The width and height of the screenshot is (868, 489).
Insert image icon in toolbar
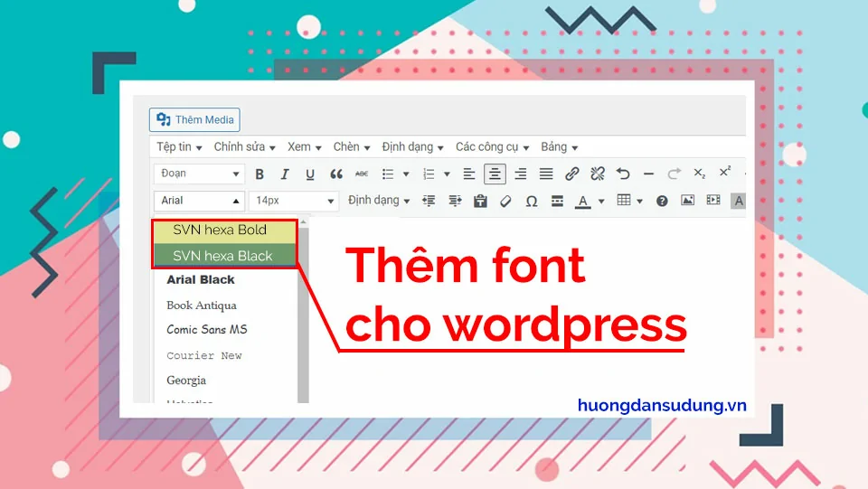click(x=687, y=201)
